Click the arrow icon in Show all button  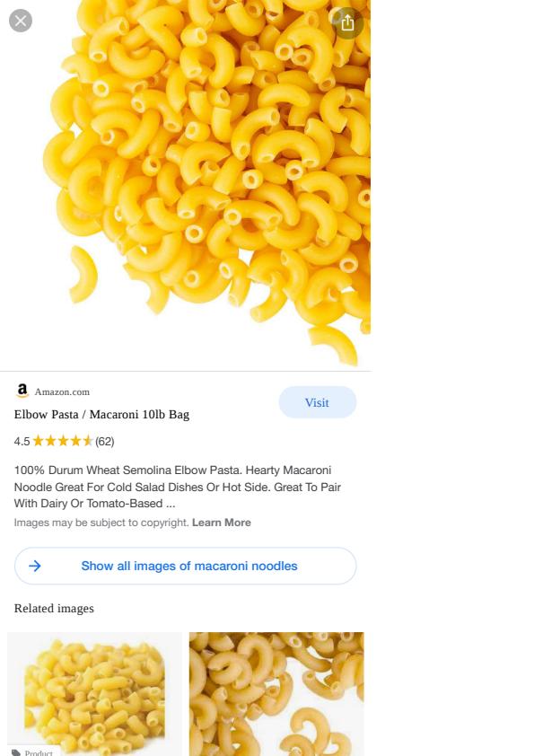click(x=35, y=566)
